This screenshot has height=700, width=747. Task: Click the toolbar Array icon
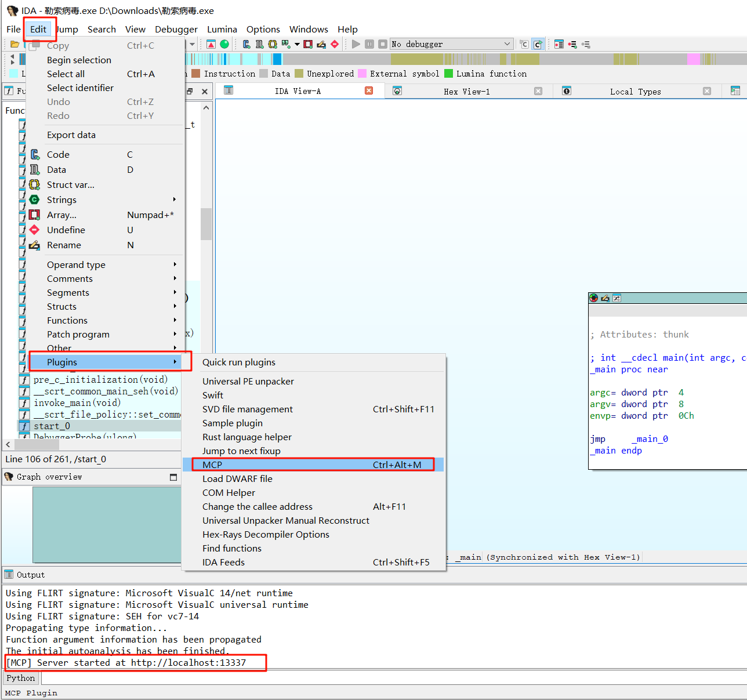[308, 44]
